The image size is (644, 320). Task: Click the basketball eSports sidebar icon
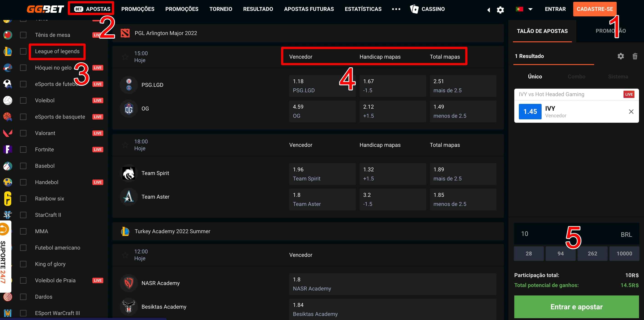tap(8, 117)
